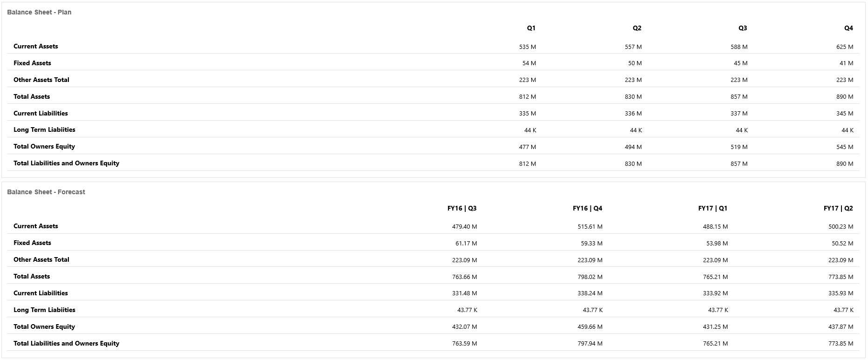868x360 pixels.
Task: Select the "FY17 | Q1" column header
Action: point(712,208)
